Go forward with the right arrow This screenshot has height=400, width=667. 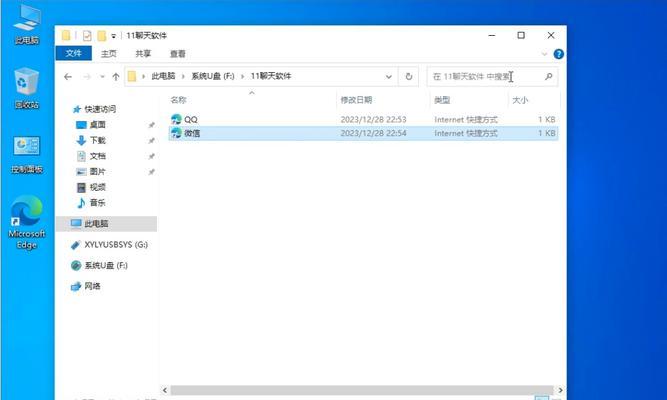87,77
